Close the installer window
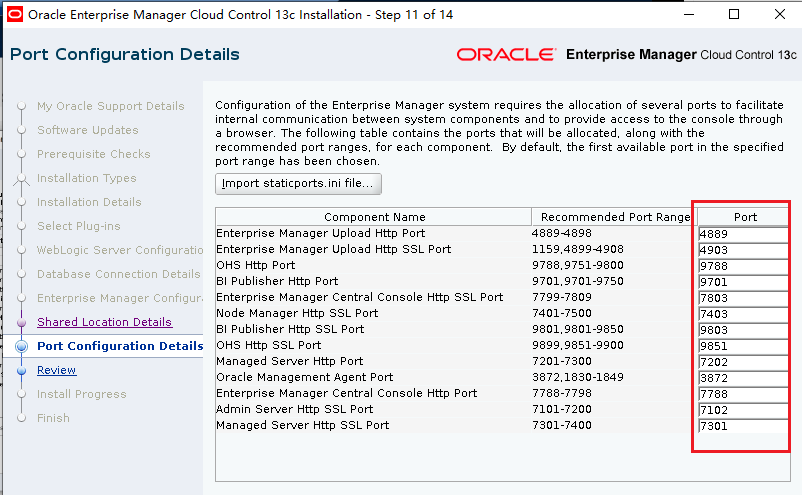The image size is (802, 495). pyautogui.click(x=779, y=14)
